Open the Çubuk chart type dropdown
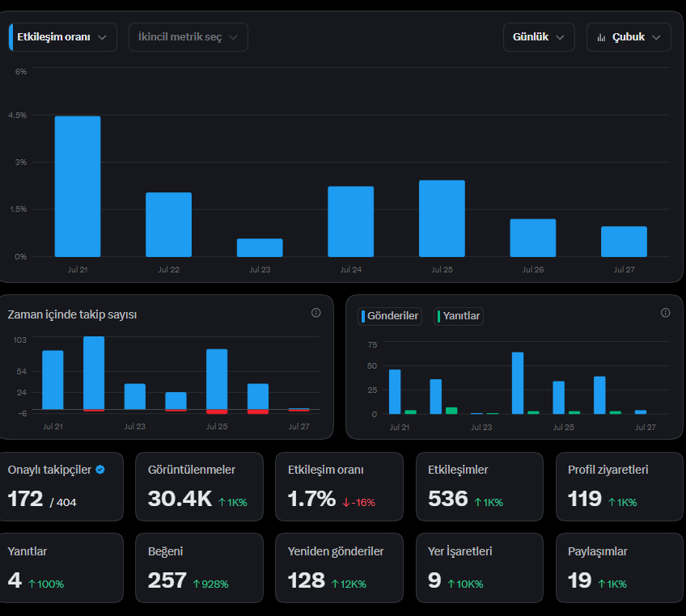The image size is (686, 616). tap(629, 37)
